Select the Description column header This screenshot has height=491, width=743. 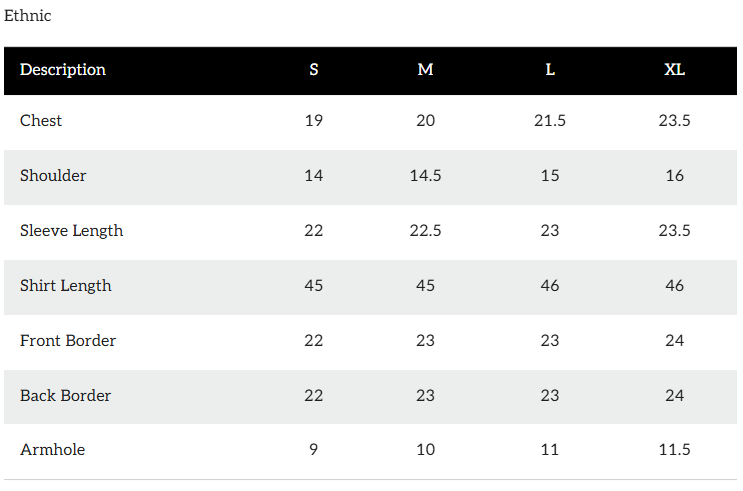point(63,70)
